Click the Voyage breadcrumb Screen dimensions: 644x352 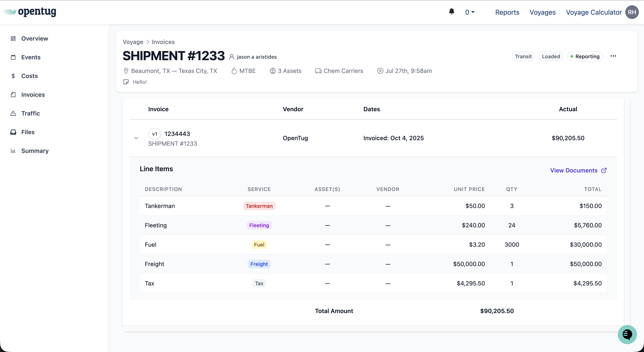pyautogui.click(x=133, y=42)
